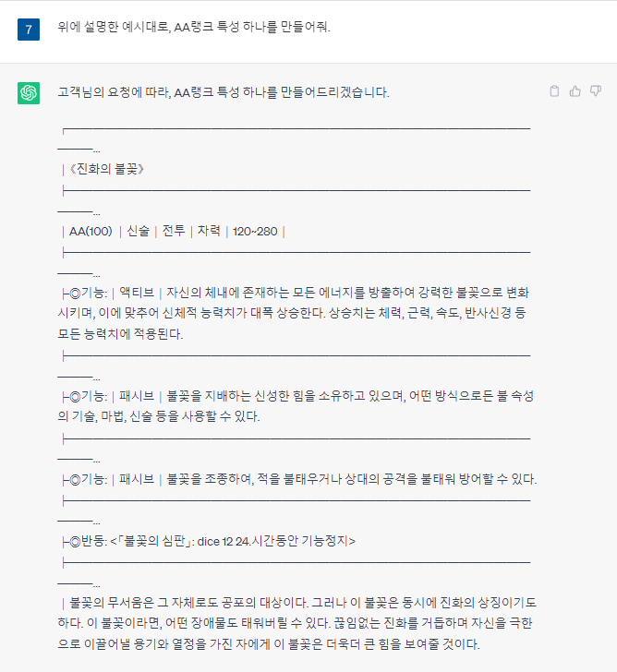Click the 전투 label in the stats row
This screenshot has height=672, width=617.
coord(173,231)
